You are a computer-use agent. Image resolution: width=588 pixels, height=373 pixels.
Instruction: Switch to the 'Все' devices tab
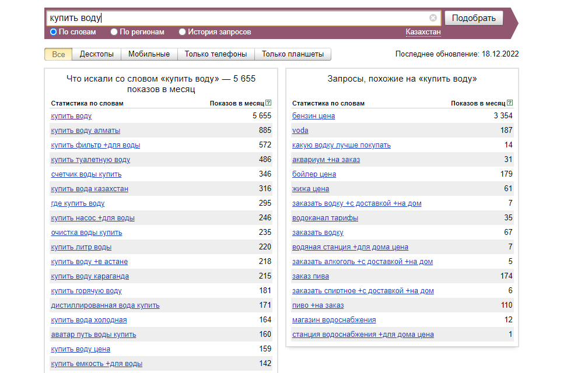[x=58, y=54]
